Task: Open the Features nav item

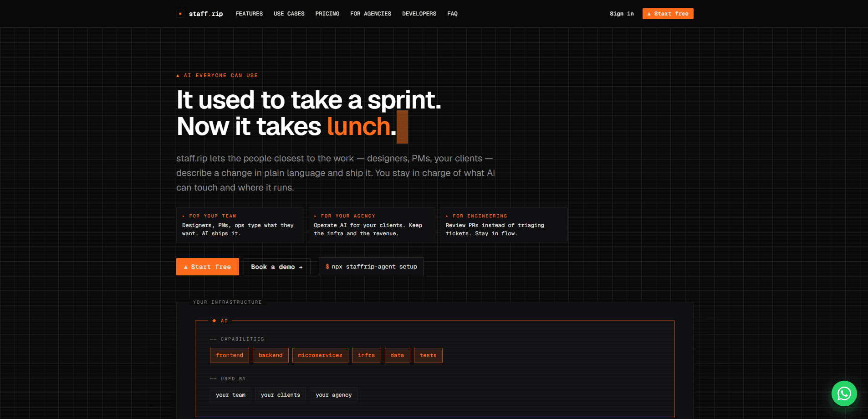Action: pyautogui.click(x=249, y=14)
